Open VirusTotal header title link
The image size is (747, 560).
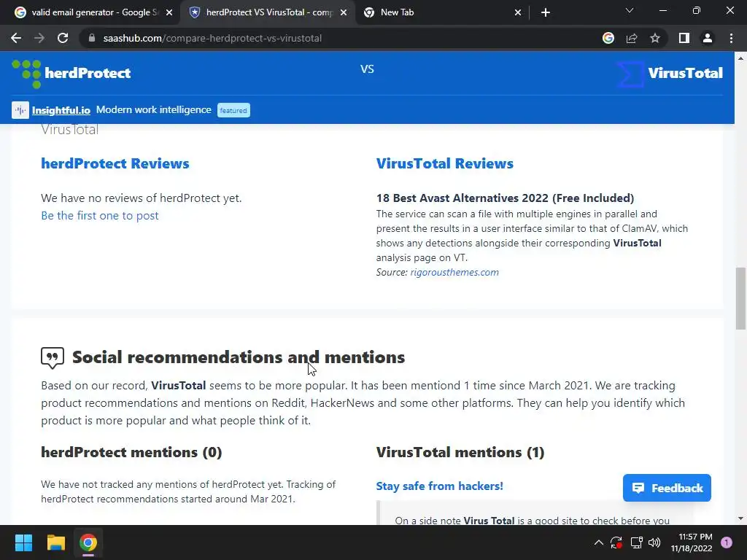685,73
